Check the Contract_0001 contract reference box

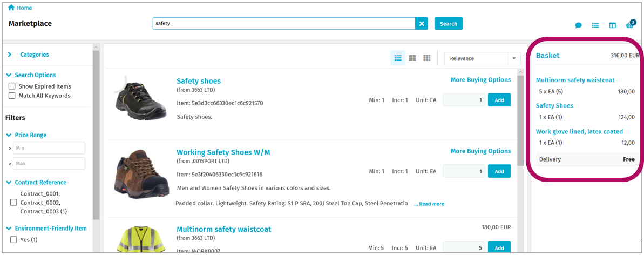pyautogui.click(x=13, y=203)
